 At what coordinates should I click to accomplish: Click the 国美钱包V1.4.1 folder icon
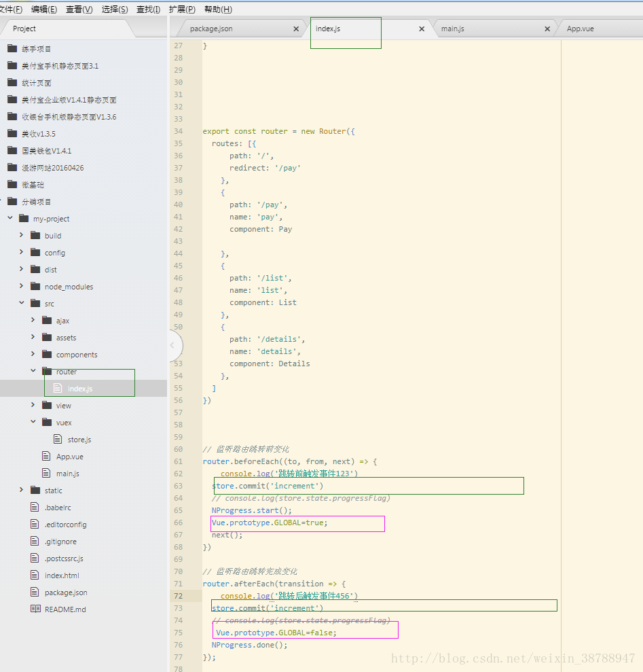[12, 150]
